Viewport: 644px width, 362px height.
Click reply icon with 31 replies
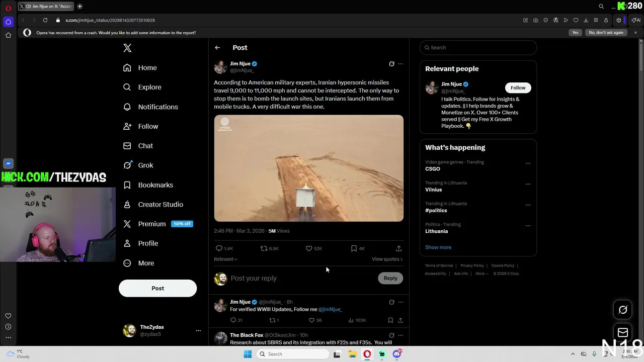click(x=236, y=320)
